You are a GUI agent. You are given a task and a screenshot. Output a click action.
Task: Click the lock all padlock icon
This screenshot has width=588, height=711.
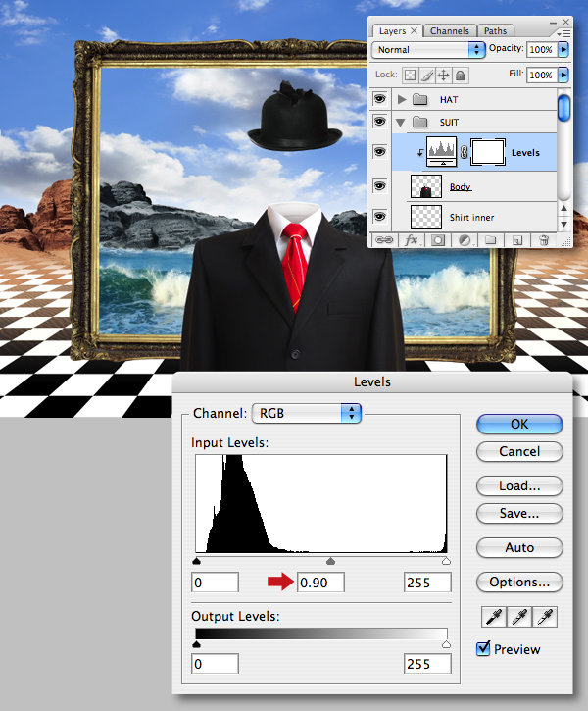[x=461, y=76]
